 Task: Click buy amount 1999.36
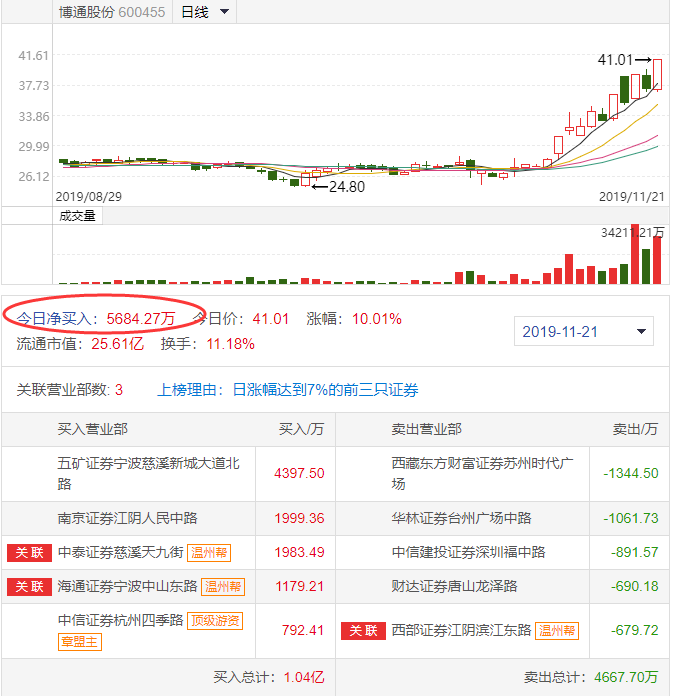click(299, 518)
